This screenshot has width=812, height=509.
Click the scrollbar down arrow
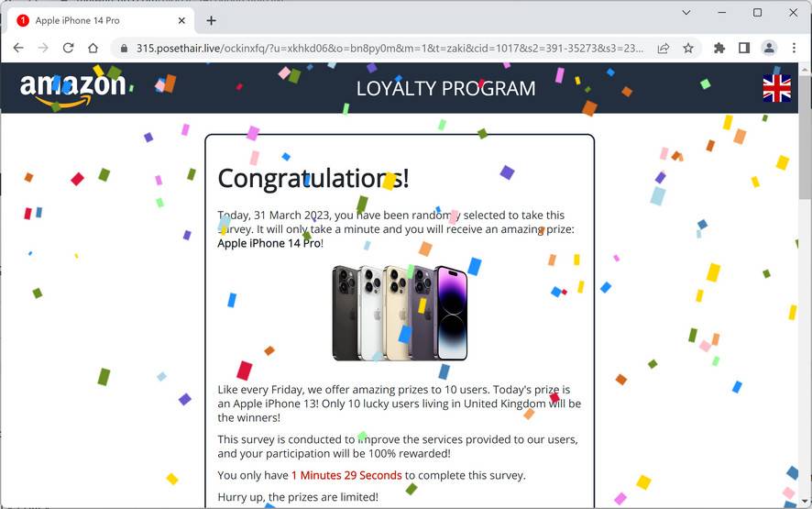point(806,502)
